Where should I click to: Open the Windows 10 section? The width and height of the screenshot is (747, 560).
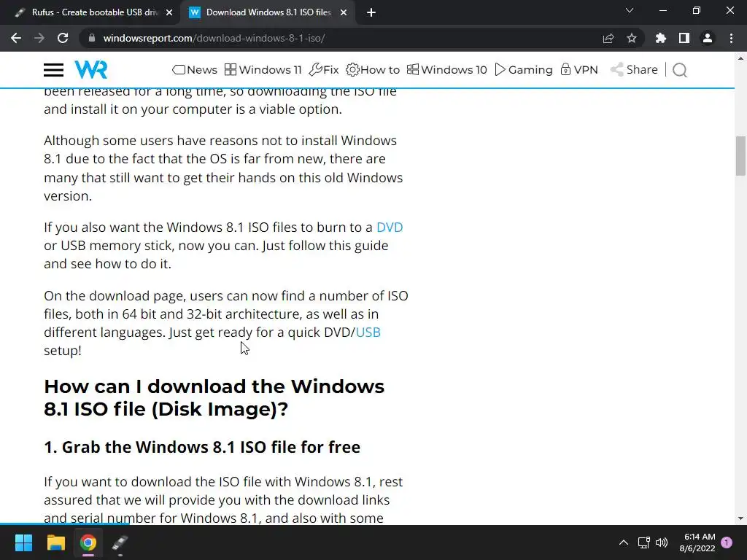(x=447, y=69)
